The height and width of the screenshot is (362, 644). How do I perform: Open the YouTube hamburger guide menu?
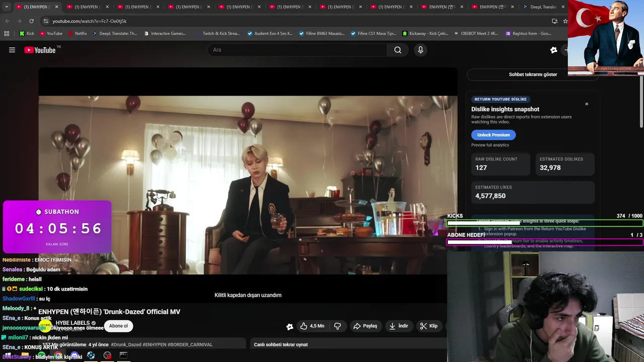coord(12,50)
